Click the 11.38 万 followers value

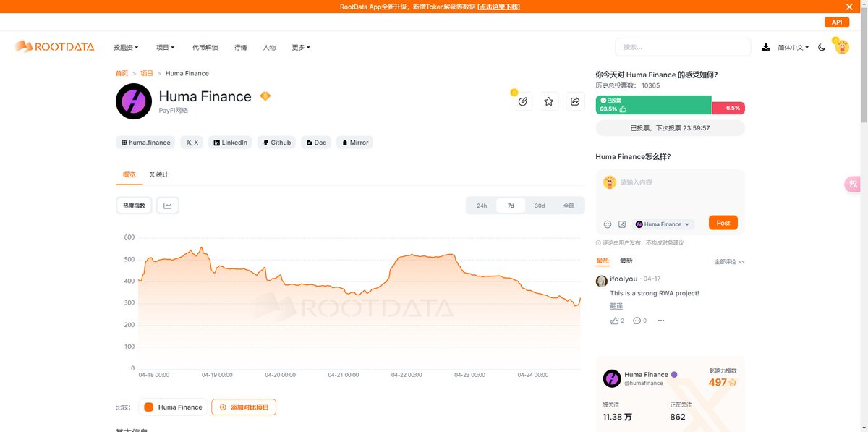tap(617, 417)
